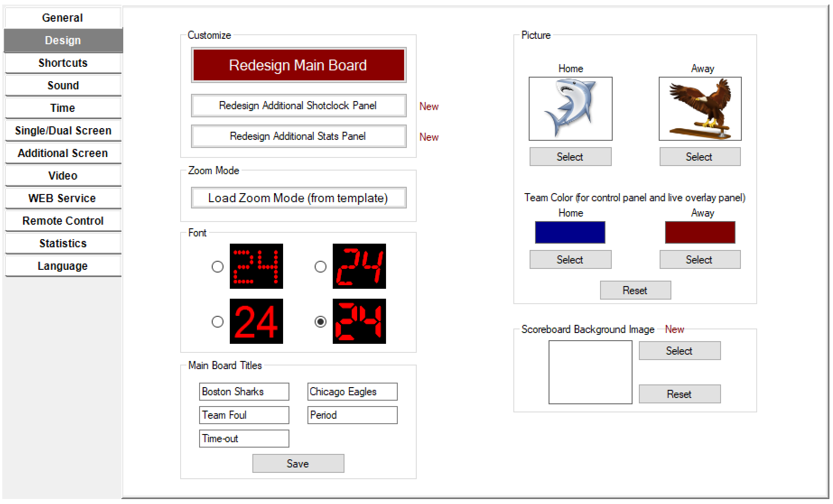The height and width of the screenshot is (504, 833).
Task: Select the thin segmented font radio button
Action: pos(321,267)
